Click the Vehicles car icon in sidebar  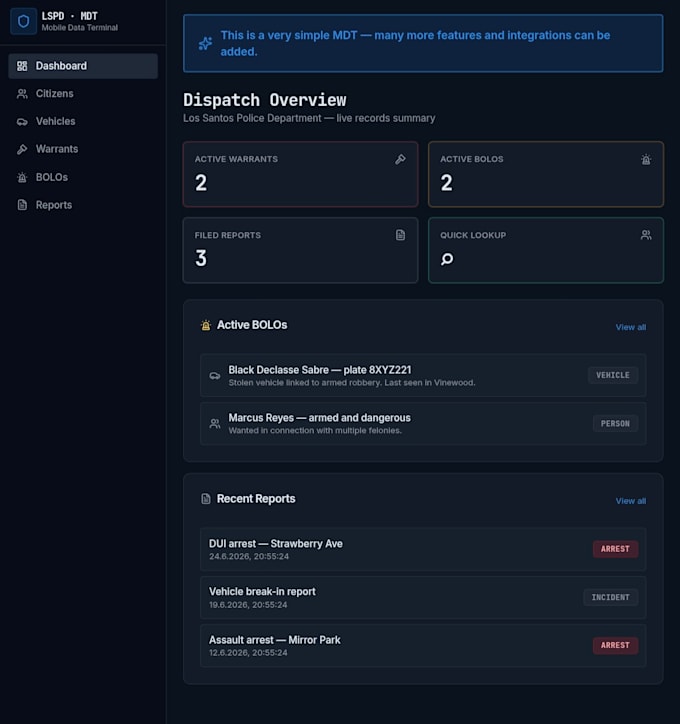pyautogui.click(x=22, y=121)
